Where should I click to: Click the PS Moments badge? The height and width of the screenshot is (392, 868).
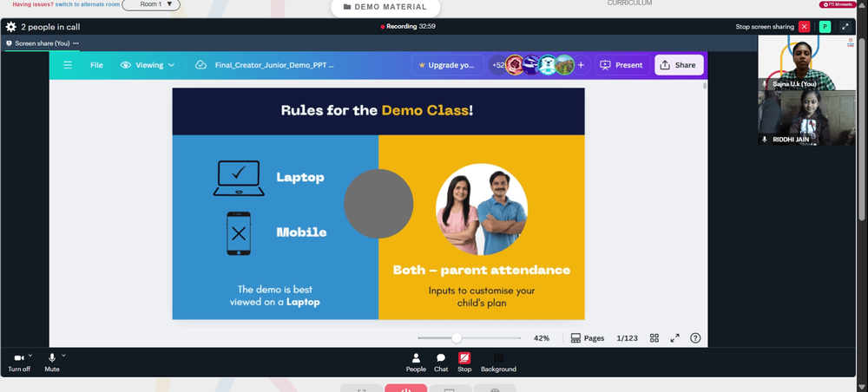click(838, 3)
